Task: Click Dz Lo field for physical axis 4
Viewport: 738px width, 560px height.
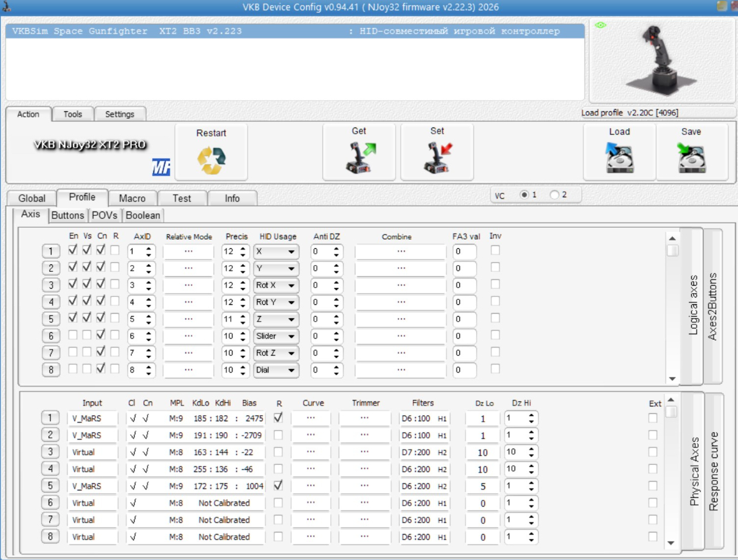Action: coord(482,469)
